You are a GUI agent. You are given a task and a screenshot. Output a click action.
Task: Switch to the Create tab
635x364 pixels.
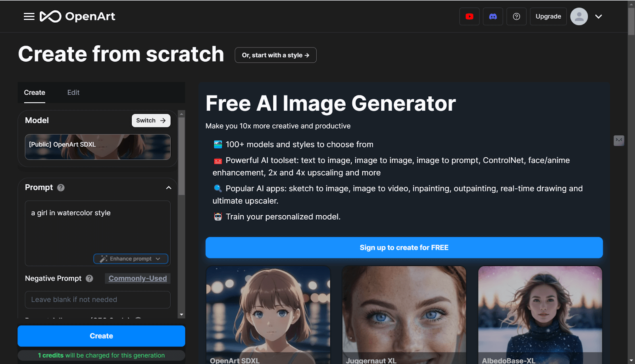[x=35, y=92]
